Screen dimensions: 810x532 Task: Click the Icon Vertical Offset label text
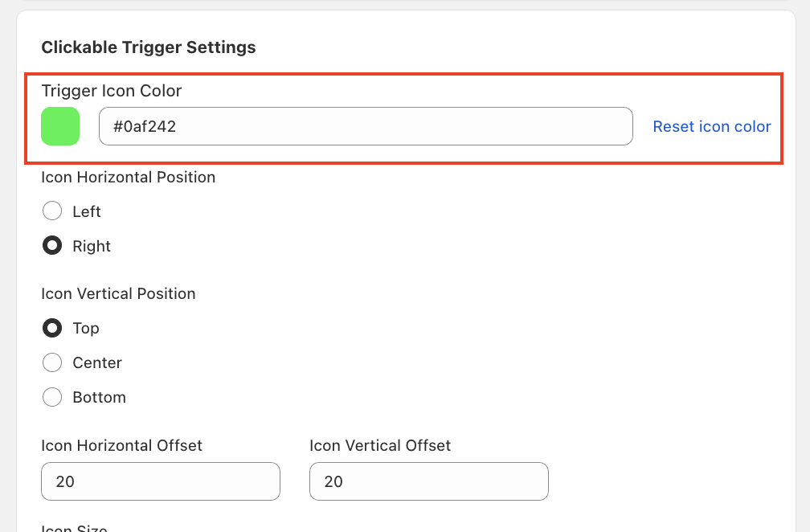tap(380, 445)
